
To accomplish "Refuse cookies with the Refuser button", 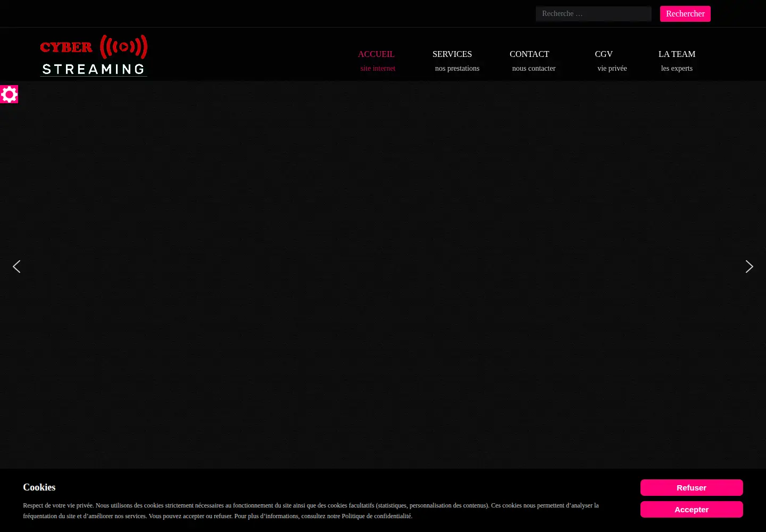I will pyautogui.click(x=692, y=488).
